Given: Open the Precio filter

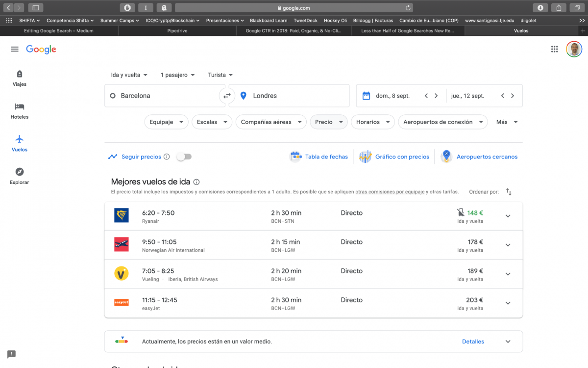Looking at the screenshot, I should coord(329,122).
